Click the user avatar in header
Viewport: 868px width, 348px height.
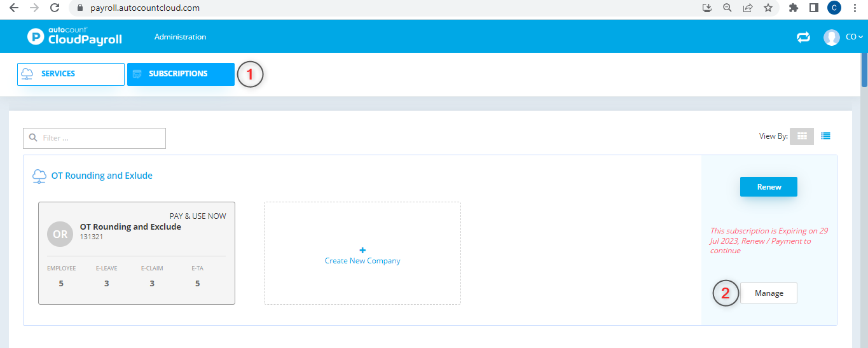(x=831, y=37)
